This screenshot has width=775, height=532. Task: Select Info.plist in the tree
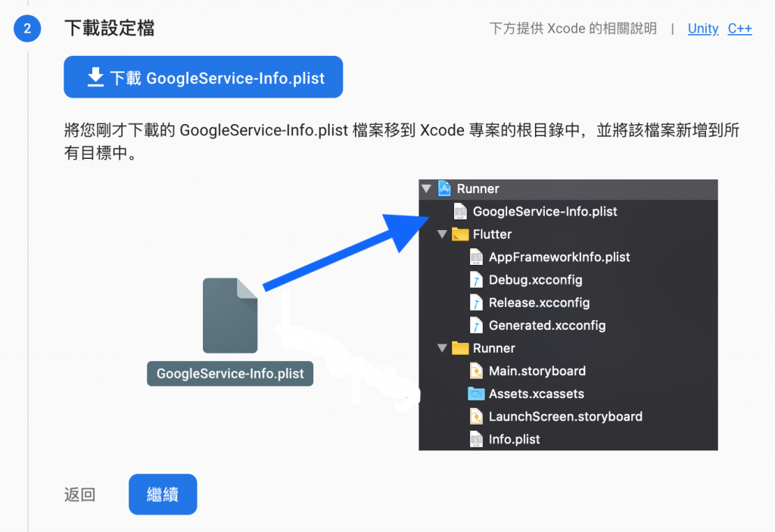[514, 439]
